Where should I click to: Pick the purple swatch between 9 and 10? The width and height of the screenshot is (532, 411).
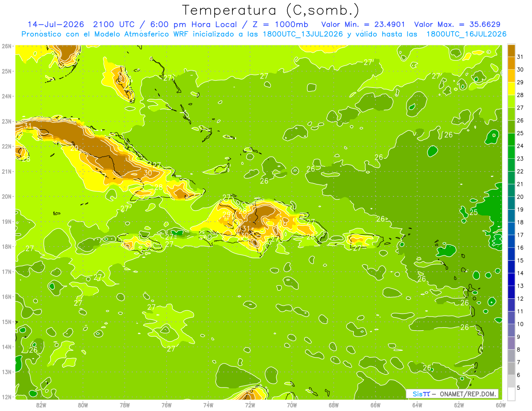pos(511,330)
